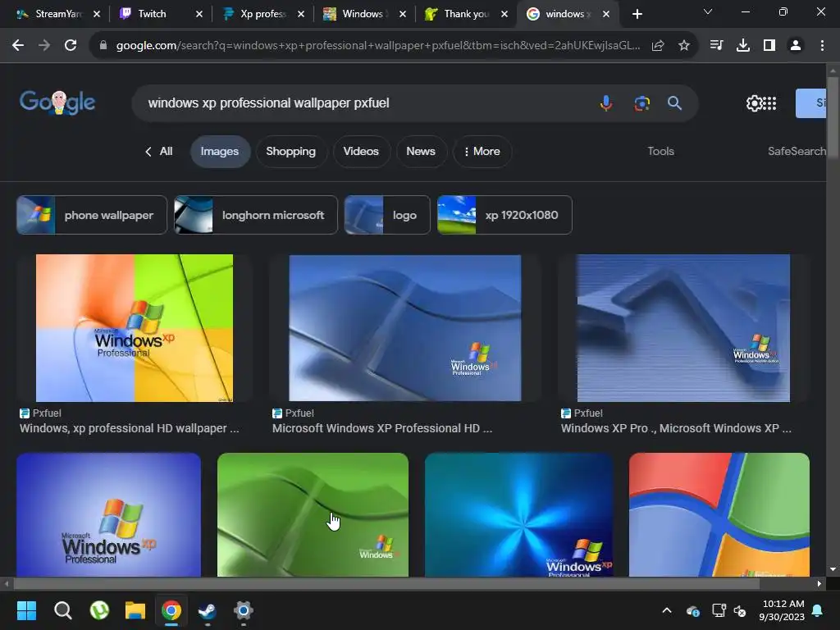Open 'Windows, xp professional HD wallpaper' link
The width and height of the screenshot is (840, 630).
click(x=129, y=428)
